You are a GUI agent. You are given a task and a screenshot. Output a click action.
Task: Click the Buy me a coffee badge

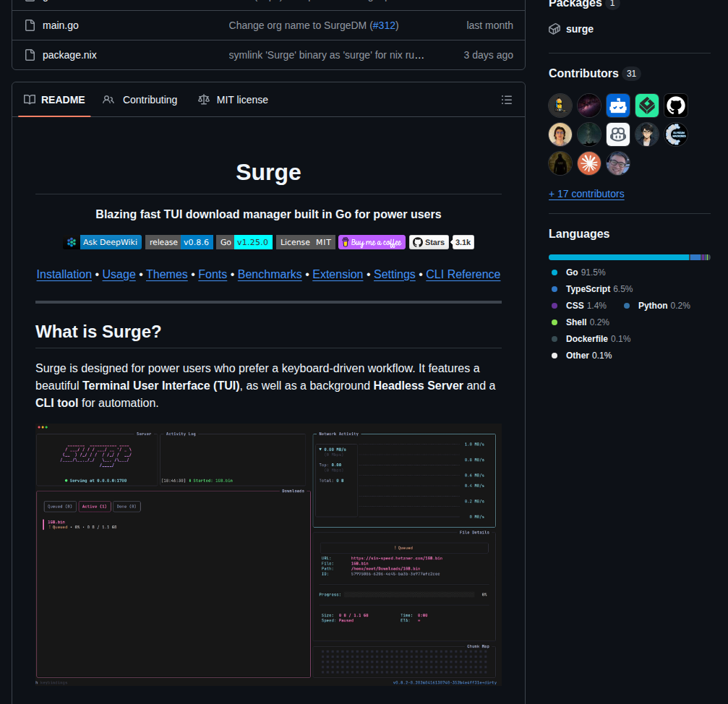point(372,242)
